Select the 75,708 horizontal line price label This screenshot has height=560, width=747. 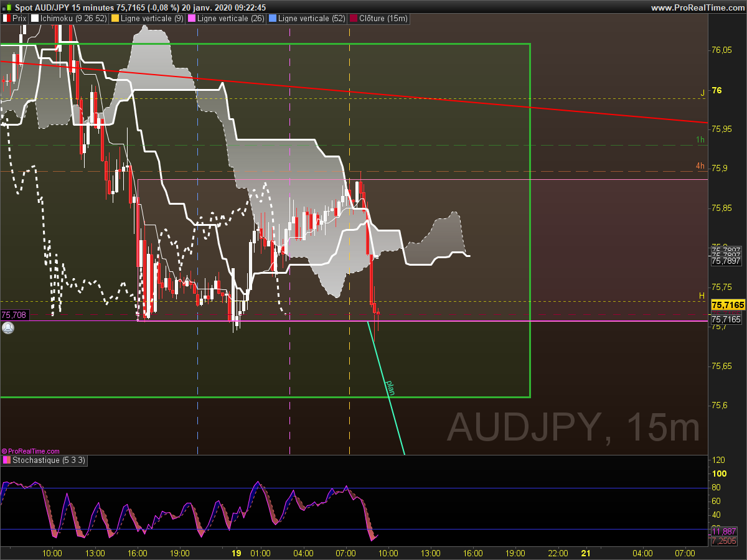[14, 315]
